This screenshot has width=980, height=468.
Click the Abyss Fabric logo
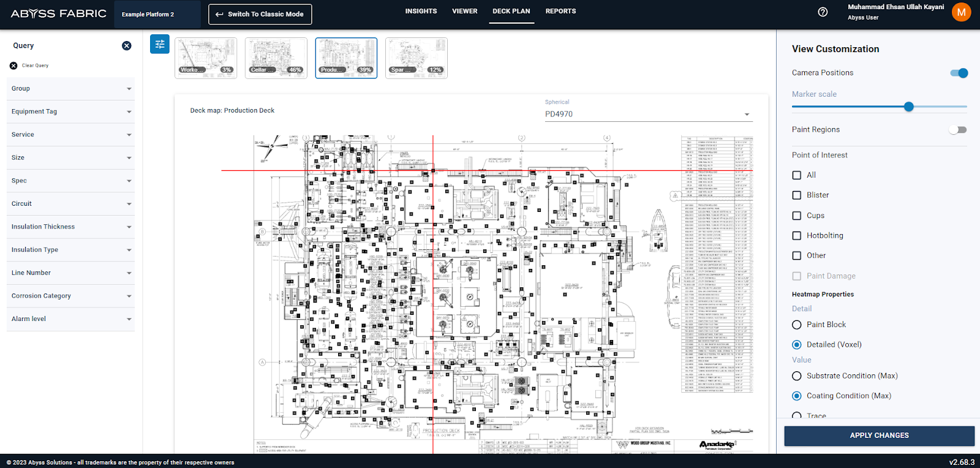tap(59, 13)
